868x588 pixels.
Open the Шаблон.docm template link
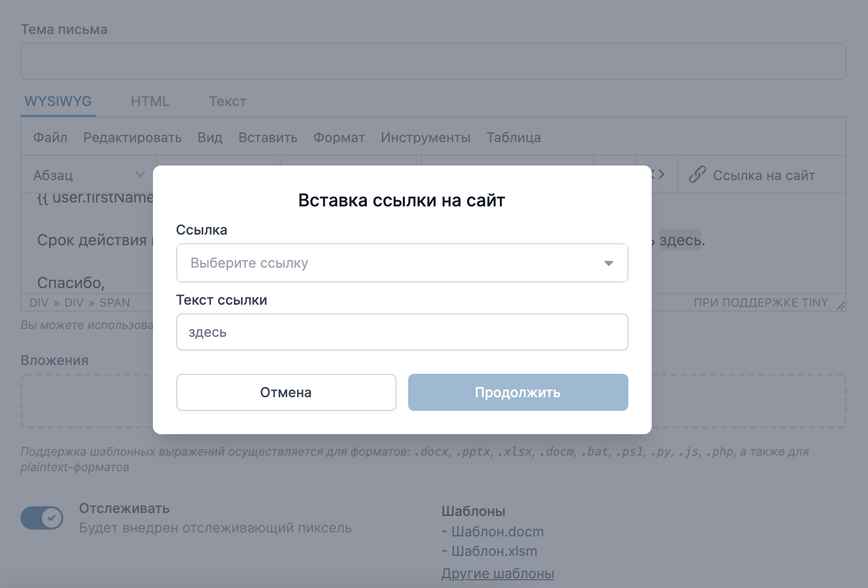(x=497, y=532)
